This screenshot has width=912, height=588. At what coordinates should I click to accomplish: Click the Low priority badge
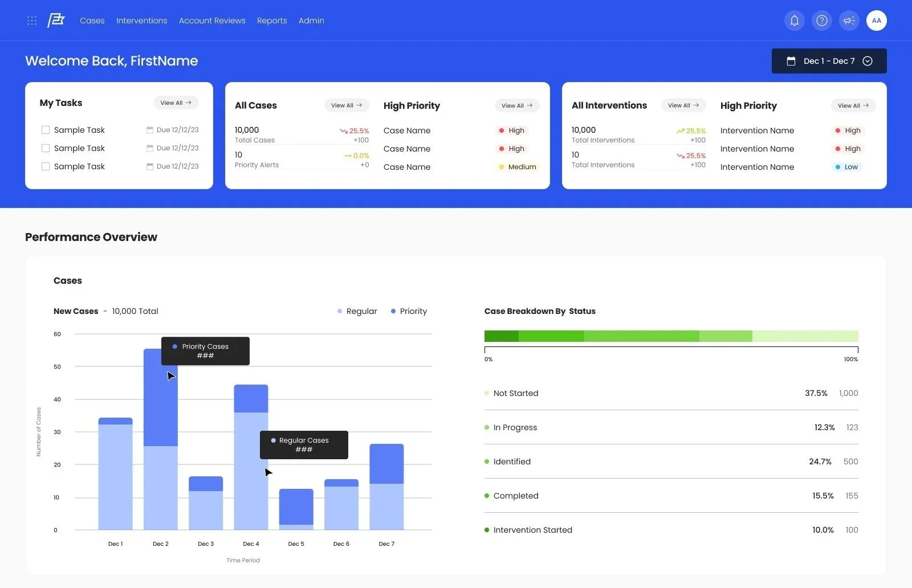(846, 167)
